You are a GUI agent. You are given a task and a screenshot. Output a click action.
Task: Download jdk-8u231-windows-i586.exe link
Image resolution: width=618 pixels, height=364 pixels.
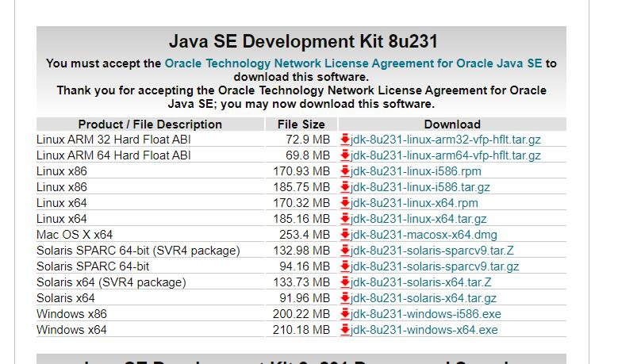[x=426, y=313]
